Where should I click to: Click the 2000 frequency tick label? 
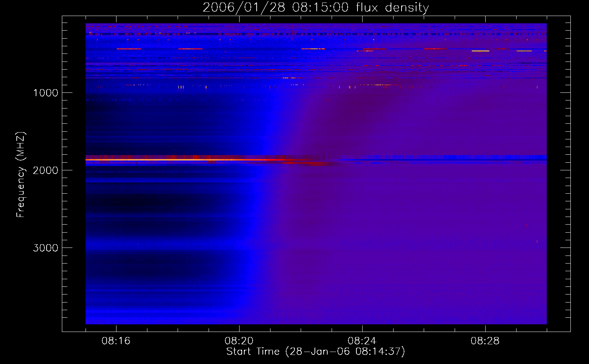pos(46,170)
